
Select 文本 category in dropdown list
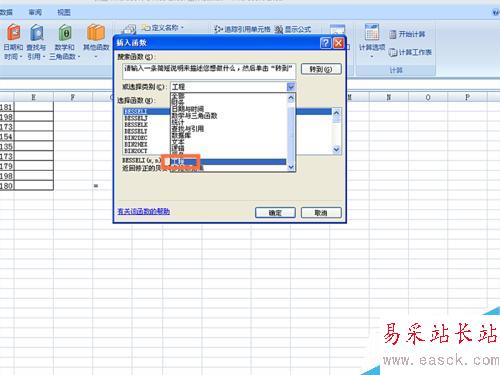pos(178,141)
